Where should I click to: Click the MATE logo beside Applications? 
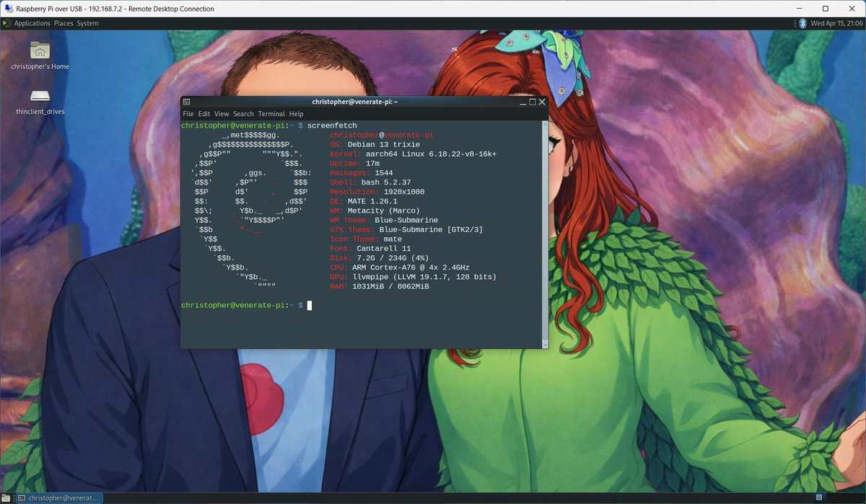pyautogui.click(x=6, y=23)
